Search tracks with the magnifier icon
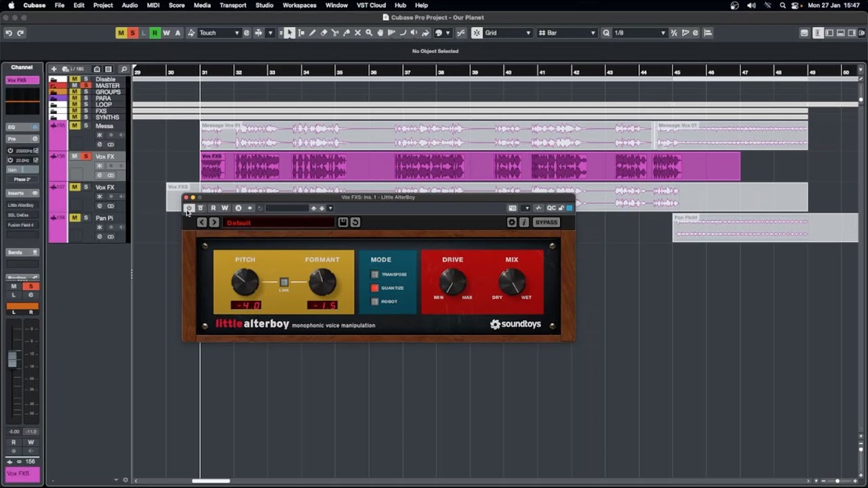 123,69
